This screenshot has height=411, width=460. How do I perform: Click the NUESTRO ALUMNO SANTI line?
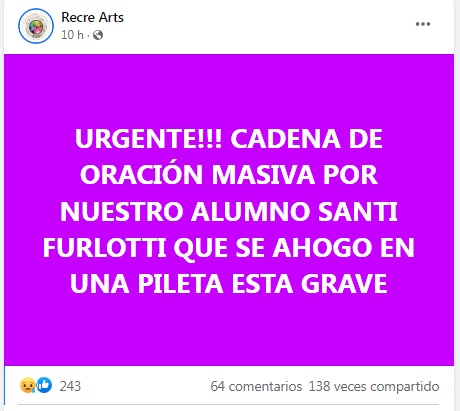[229, 211]
